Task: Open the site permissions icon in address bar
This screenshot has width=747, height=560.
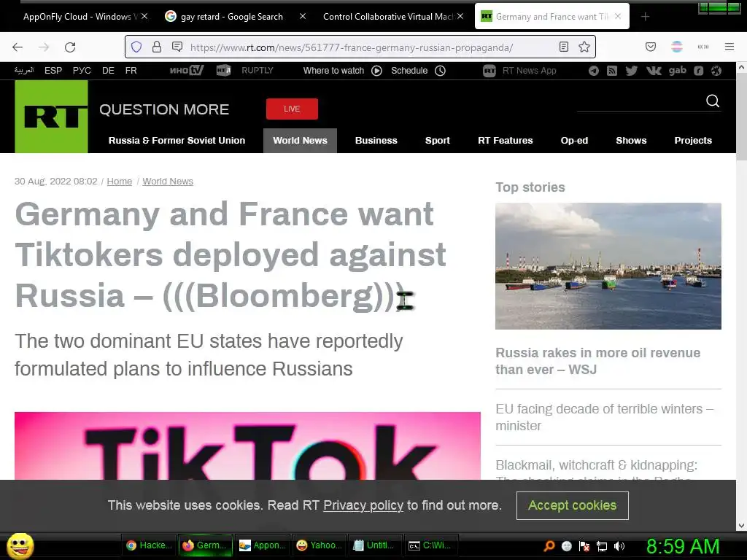Action: coord(177,47)
